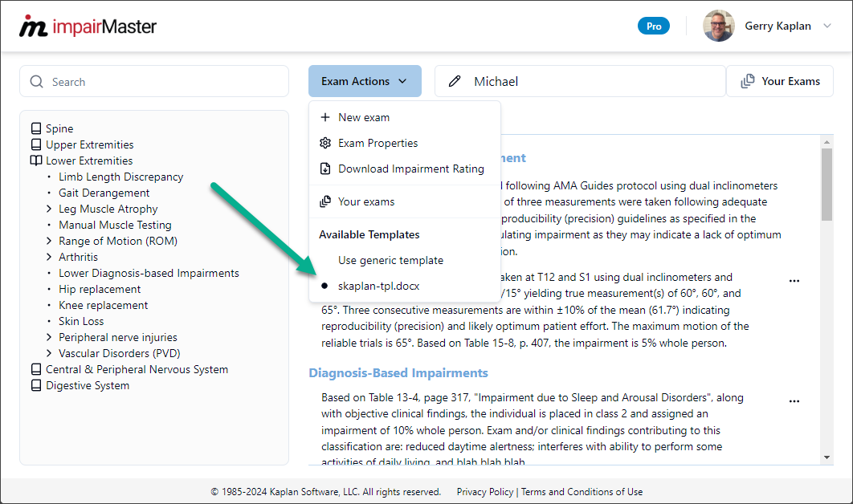Click the Upper Extremities book icon
Screen dimensions: 853x504
[36, 144]
